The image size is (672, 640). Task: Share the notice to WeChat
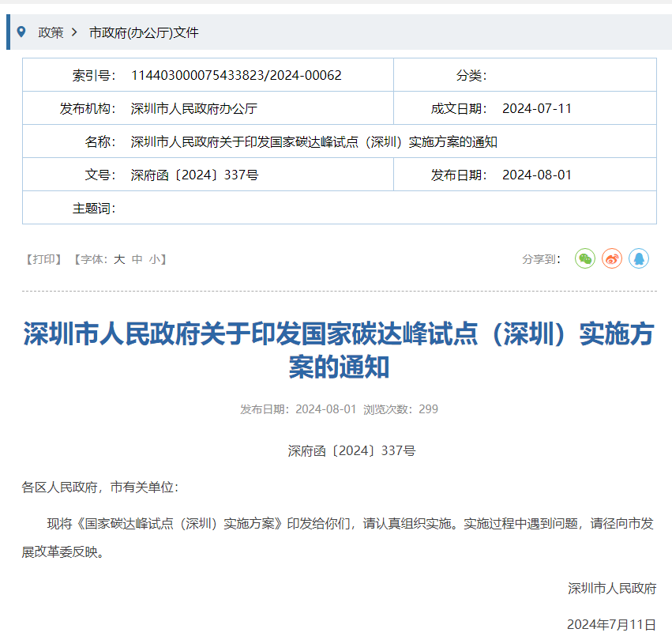pos(584,258)
